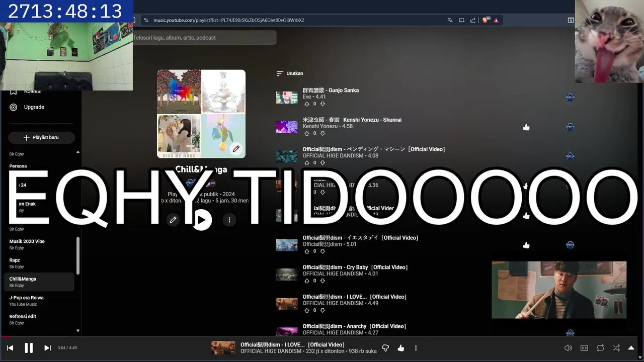Play the Chill&Manga playlist
The width and height of the screenshot is (644, 362).
coord(202,220)
